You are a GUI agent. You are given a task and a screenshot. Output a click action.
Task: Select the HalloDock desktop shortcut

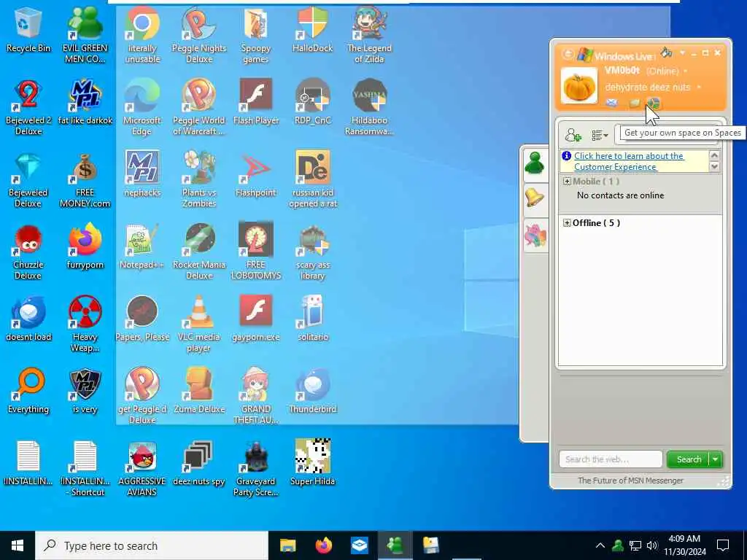(x=312, y=30)
